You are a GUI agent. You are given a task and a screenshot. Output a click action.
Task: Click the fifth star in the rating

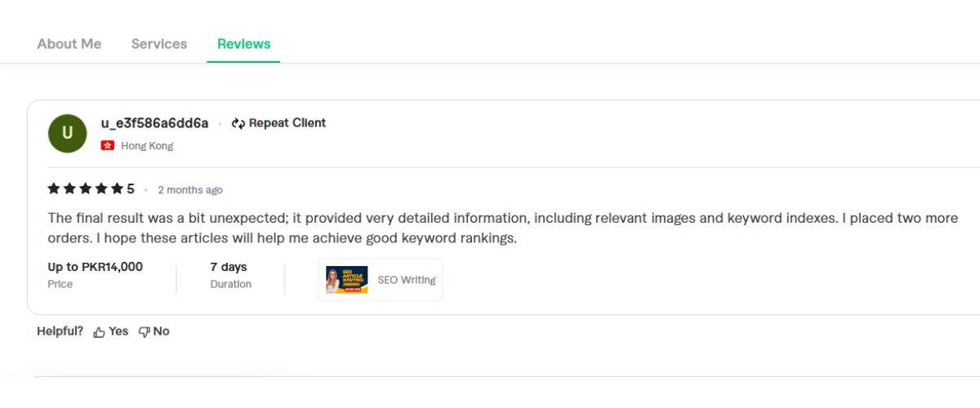(x=117, y=189)
